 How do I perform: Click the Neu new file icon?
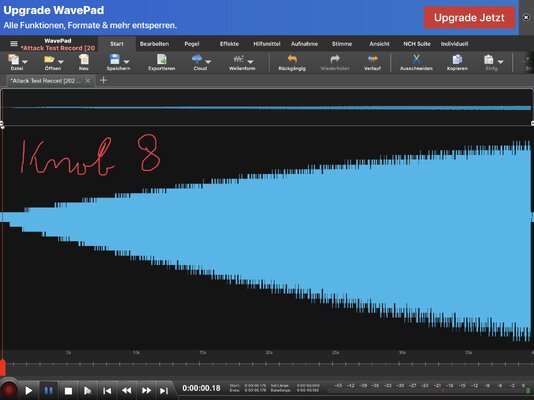click(84, 59)
